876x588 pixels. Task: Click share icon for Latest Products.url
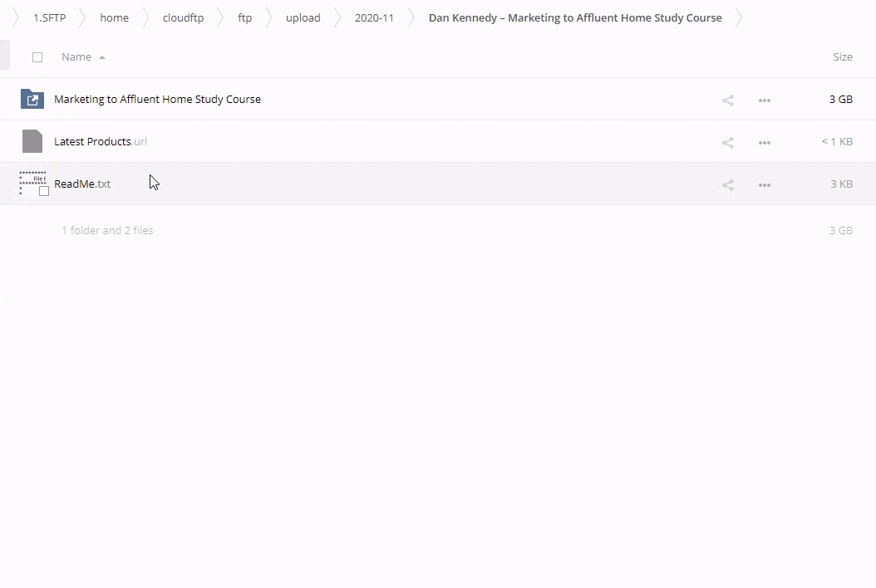(727, 142)
